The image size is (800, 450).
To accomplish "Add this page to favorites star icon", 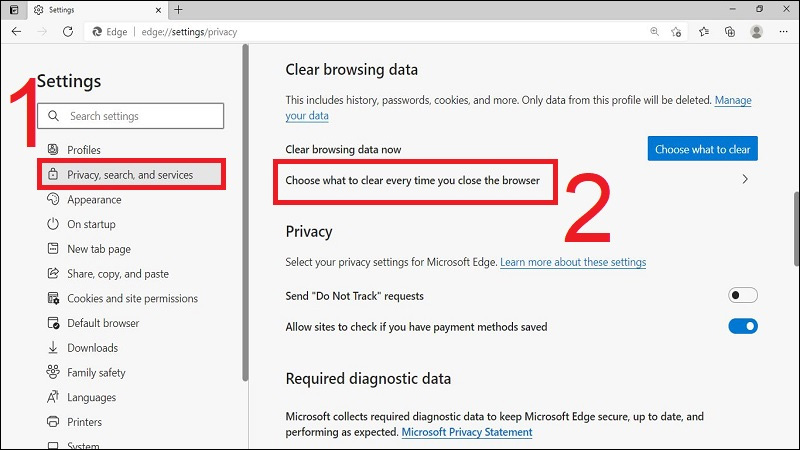I will click(677, 31).
